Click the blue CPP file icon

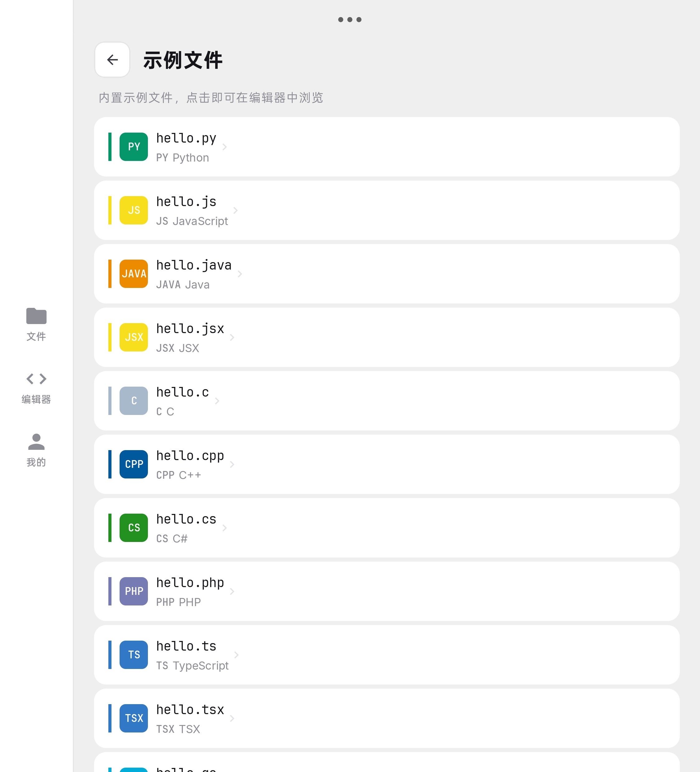(134, 464)
